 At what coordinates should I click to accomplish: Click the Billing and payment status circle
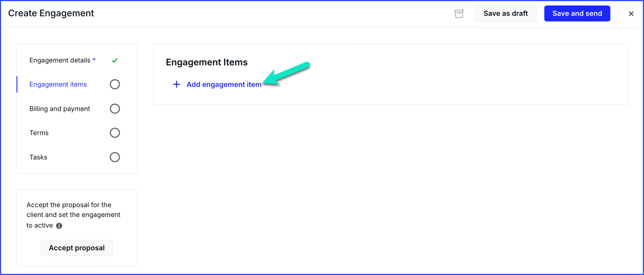[x=115, y=109]
